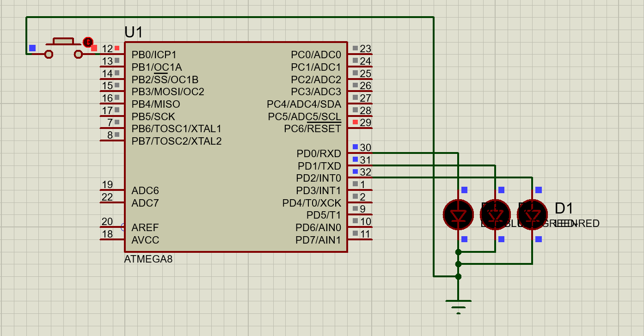The height and width of the screenshot is (336, 644).
Task: Click the PB4/MISO pin label
Action: point(156,104)
